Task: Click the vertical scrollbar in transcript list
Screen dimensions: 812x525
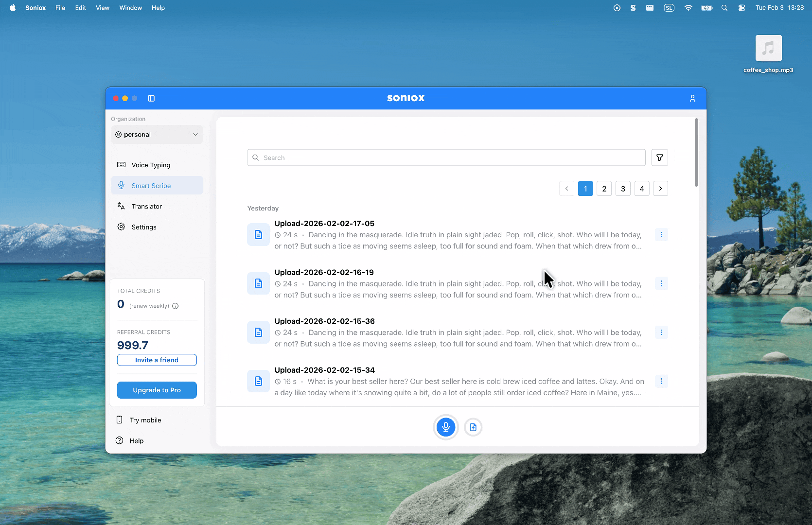Action: (696, 153)
